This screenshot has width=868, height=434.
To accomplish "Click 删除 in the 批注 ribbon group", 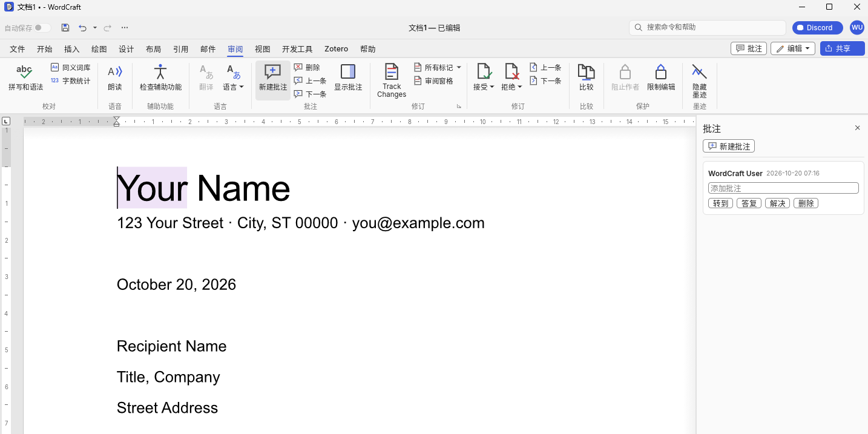I will click(x=307, y=68).
